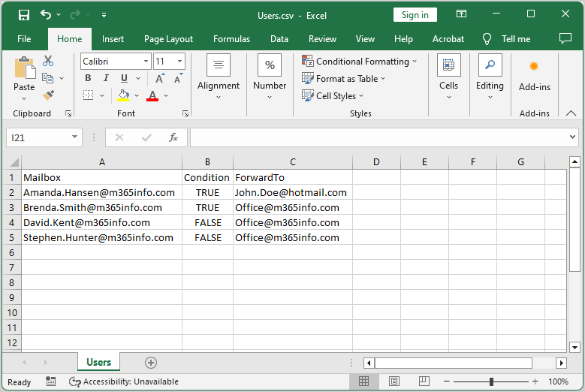The width and height of the screenshot is (585, 392).
Task: Open the Page Layout tab
Action: tap(168, 39)
